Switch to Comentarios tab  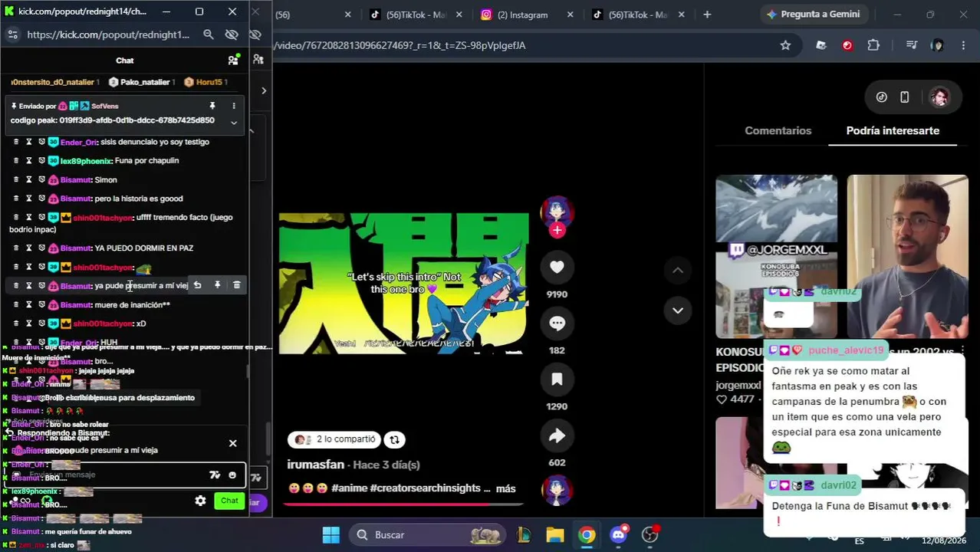pyautogui.click(x=778, y=130)
